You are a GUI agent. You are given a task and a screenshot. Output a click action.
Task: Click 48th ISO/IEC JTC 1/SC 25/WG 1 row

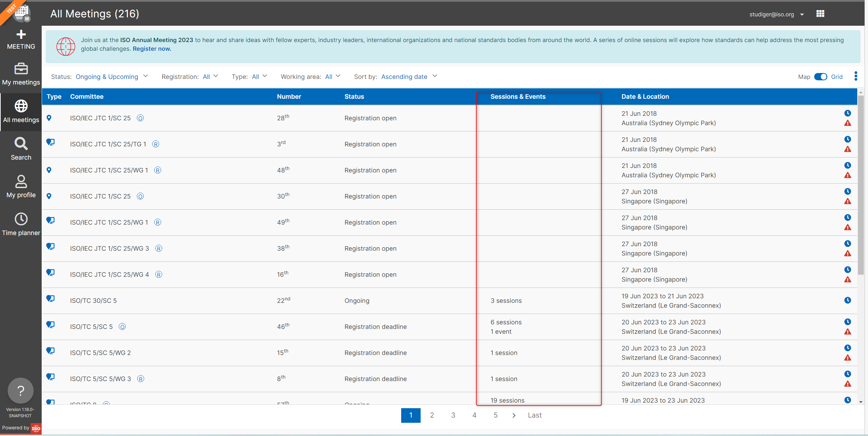click(x=449, y=170)
